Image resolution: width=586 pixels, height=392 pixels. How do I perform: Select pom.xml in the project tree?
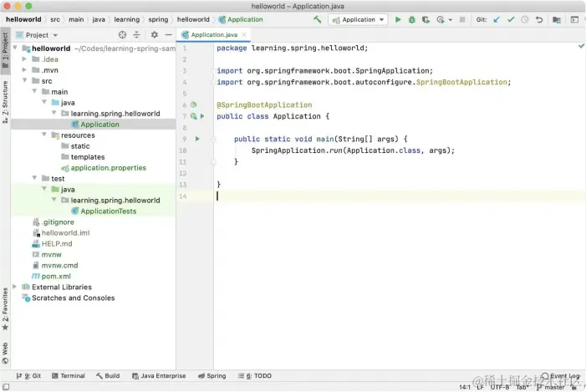point(54,276)
